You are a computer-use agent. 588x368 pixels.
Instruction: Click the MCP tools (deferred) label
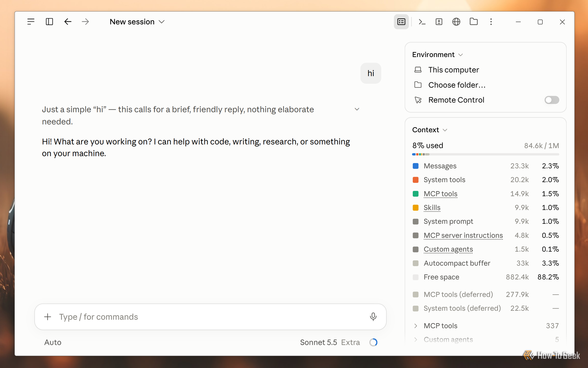458,294
